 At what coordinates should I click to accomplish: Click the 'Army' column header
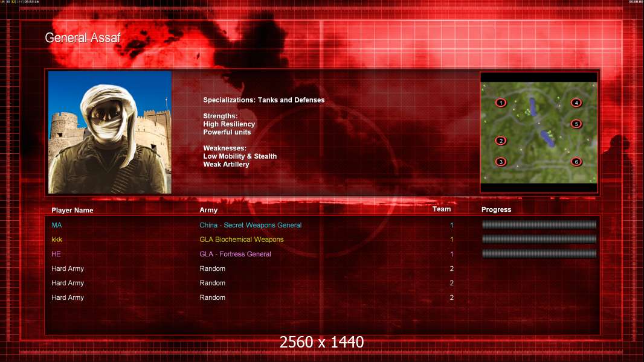pyautogui.click(x=208, y=210)
